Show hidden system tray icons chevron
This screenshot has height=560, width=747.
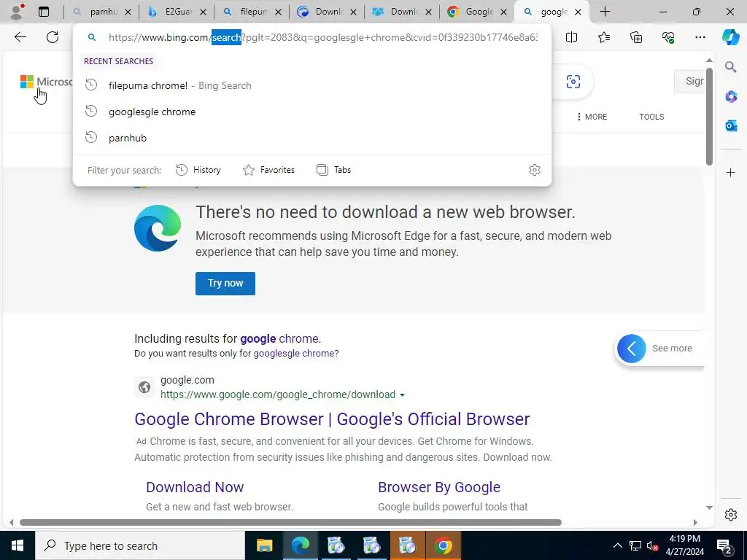[x=617, y=545]
